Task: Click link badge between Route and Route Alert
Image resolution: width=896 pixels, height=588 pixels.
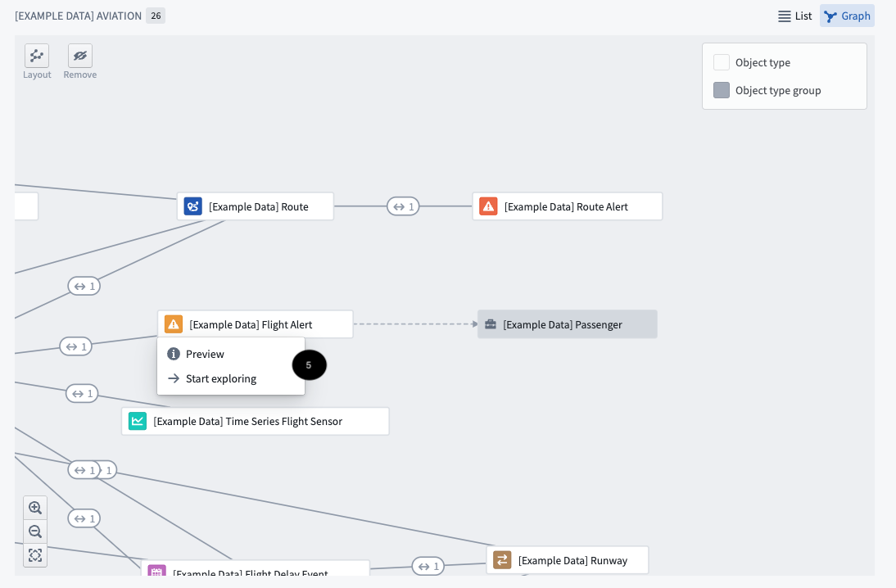Action: [x=403, y=206]
